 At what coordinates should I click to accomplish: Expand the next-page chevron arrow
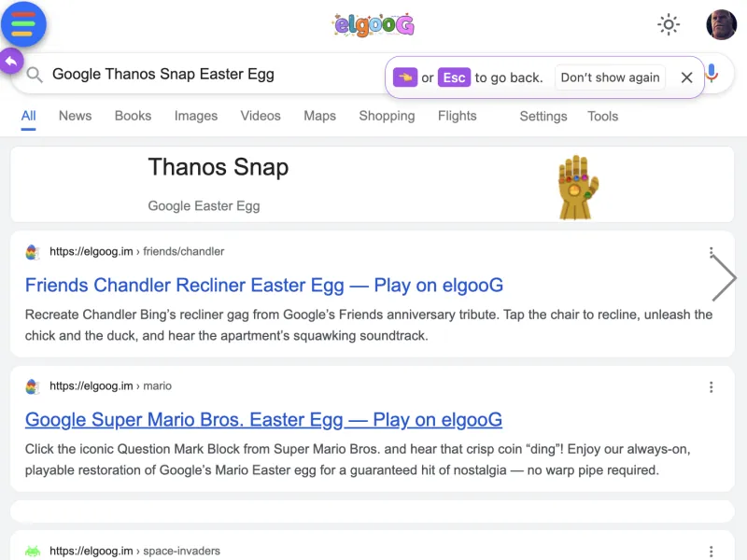point(725,278)
